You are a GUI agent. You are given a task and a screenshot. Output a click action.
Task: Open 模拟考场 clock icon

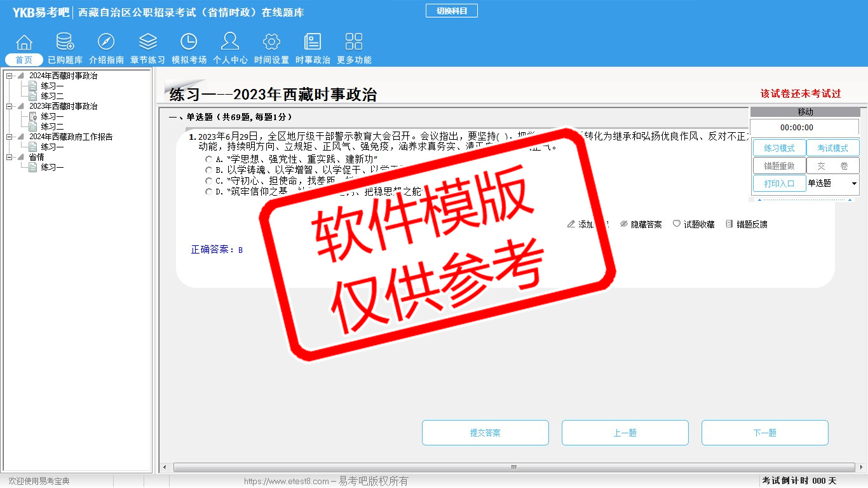189,42
